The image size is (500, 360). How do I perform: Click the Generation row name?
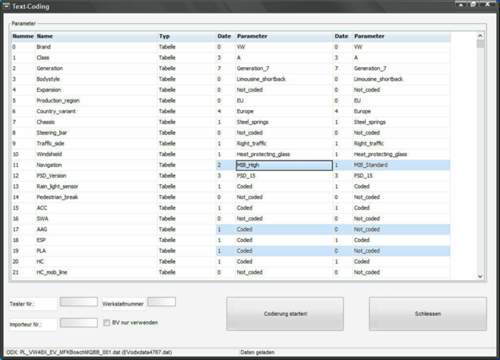click(50, 68)
